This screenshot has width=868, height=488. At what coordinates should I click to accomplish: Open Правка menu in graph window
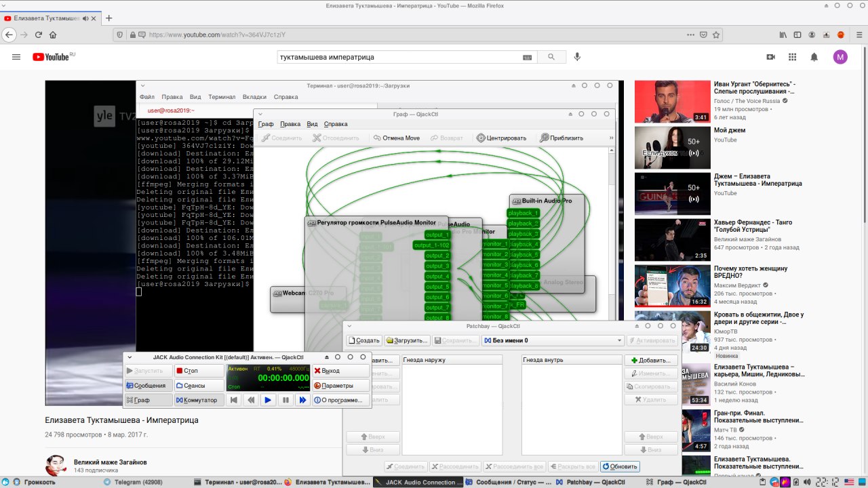click(290, 124)
